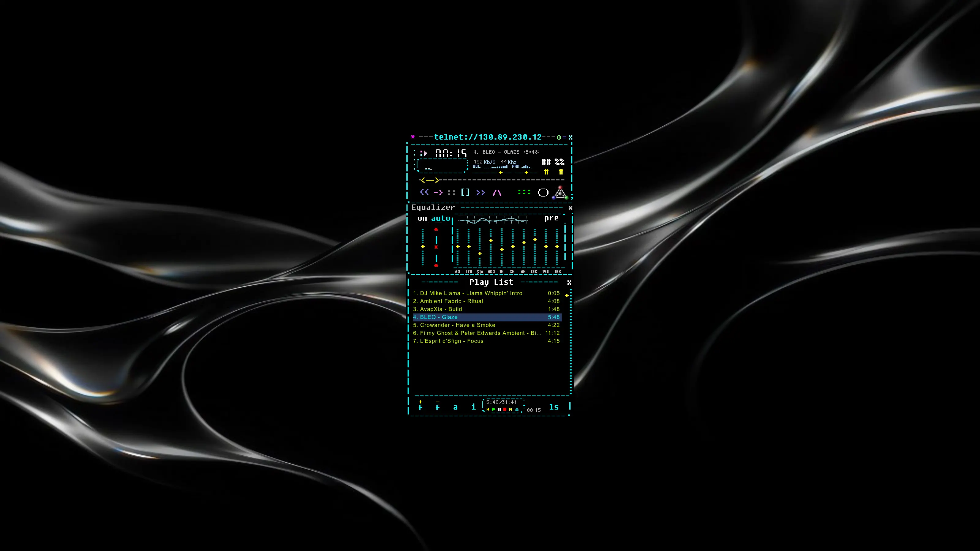Screen dimensions: 980x551
Task: Click the 00:15 elapsed time display
Action: tap(451, 154)
